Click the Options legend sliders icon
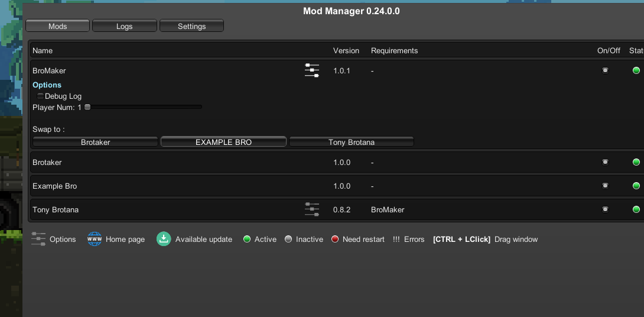644x317 pixels. click(x=38, y=239)
